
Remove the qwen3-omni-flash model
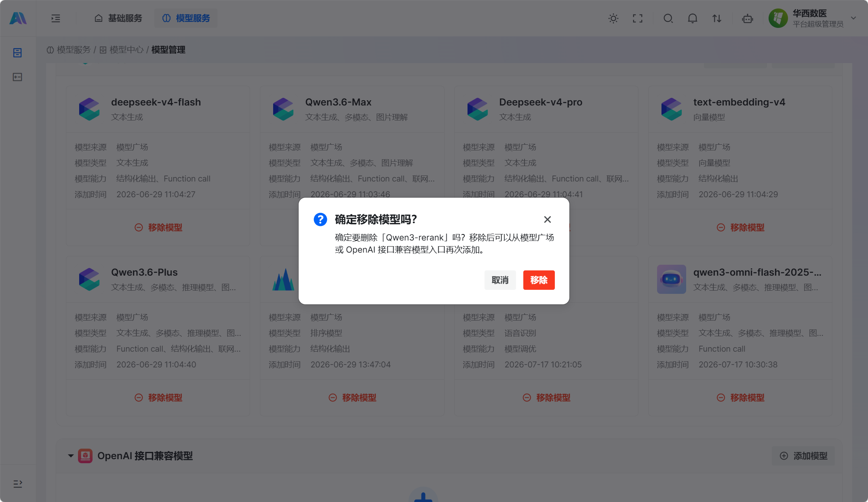point(740,398)
